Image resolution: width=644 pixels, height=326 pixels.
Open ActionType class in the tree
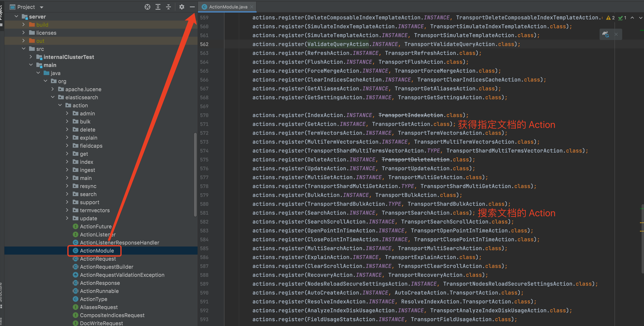point(93,299)
